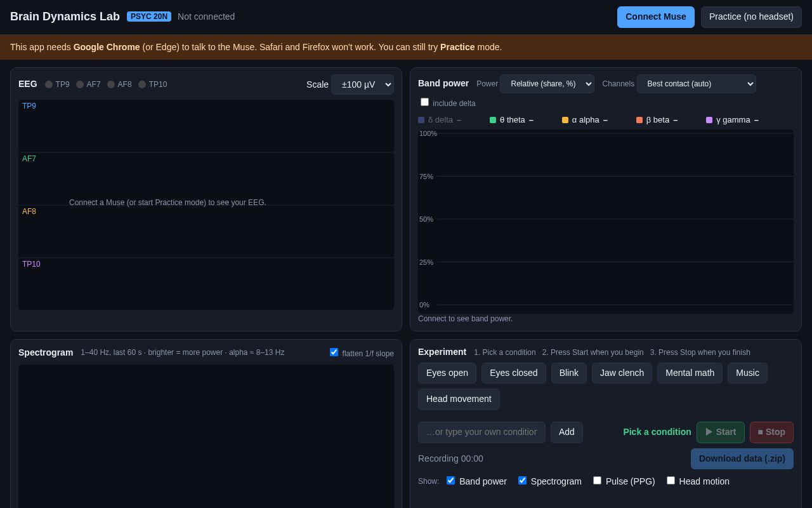Viewport: 812px width, 508px height.
Task: Choose the Jaw clench condition
Action: [x=622, y=373]
